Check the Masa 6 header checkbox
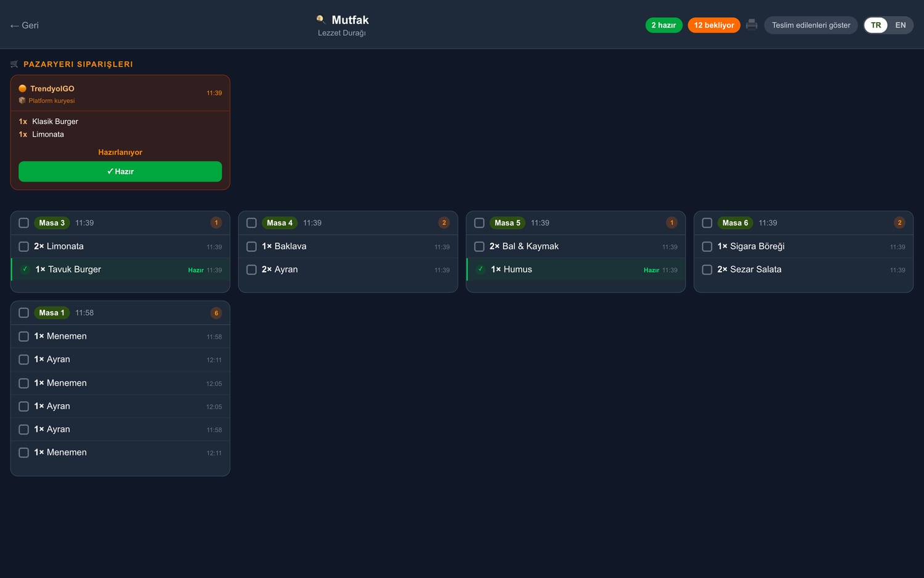The width and height of the screenshot is (924, 578). click(x=707, y=223)
